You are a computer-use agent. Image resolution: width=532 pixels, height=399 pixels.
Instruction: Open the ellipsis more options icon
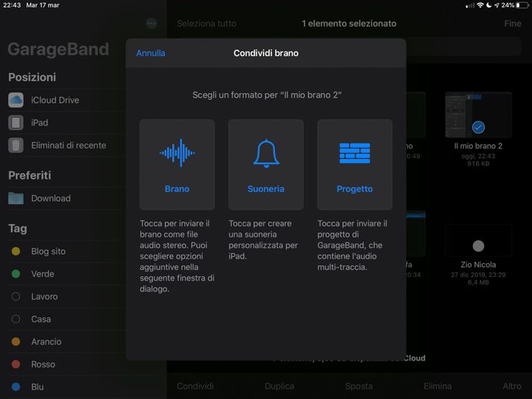pos(151,24)
